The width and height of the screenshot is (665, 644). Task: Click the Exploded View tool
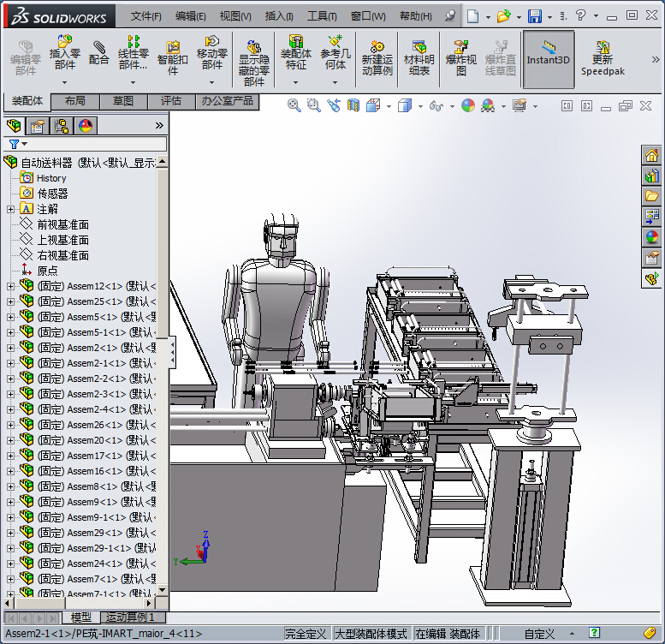[461, 58]
